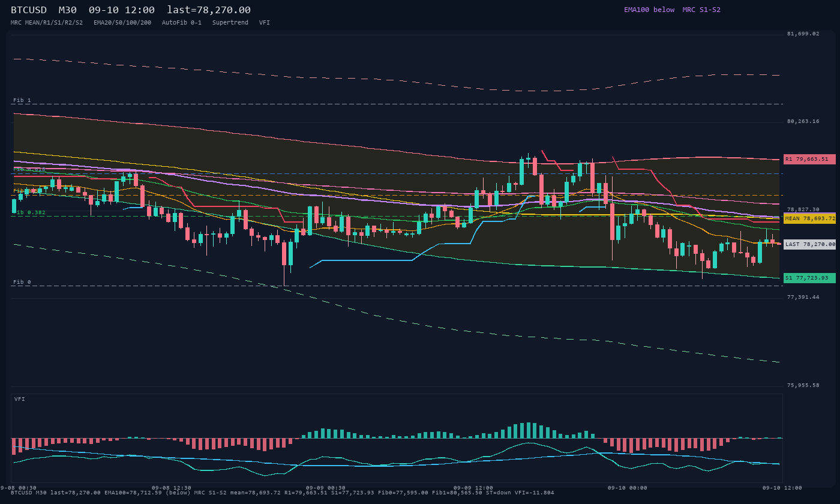
Task: Click the LAST 78,270.00 price tag
Action: click(x=809, y=244)
